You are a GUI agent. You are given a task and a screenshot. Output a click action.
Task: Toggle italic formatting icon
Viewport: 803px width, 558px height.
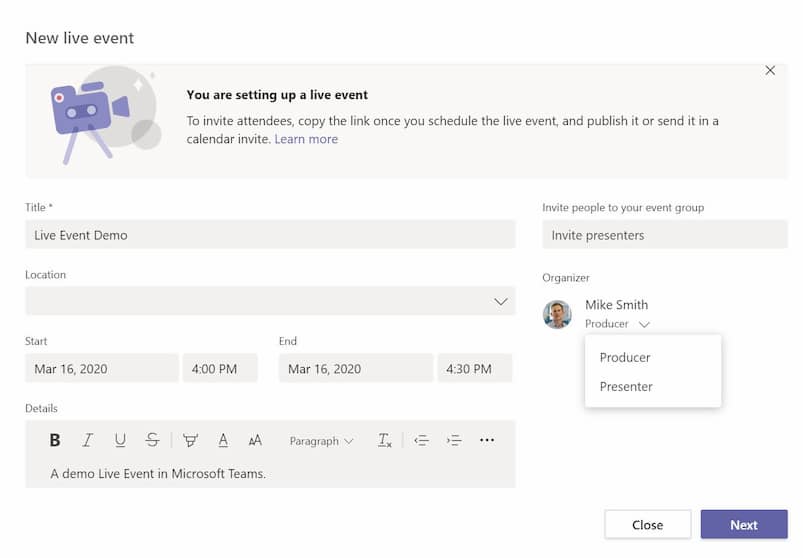coord(88,440)
